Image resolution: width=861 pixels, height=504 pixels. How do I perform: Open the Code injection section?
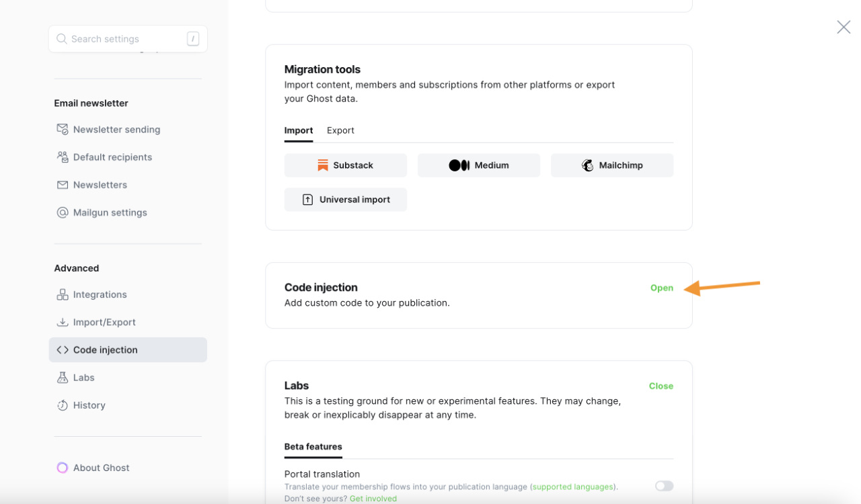pyautogui.click(x=661, y=288)
